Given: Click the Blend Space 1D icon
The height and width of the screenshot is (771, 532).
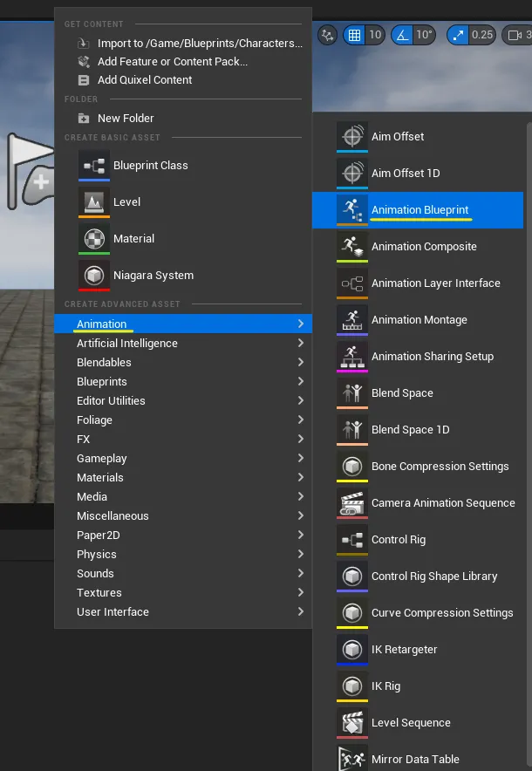Looking at the screenshot, I should pos(352,429).
